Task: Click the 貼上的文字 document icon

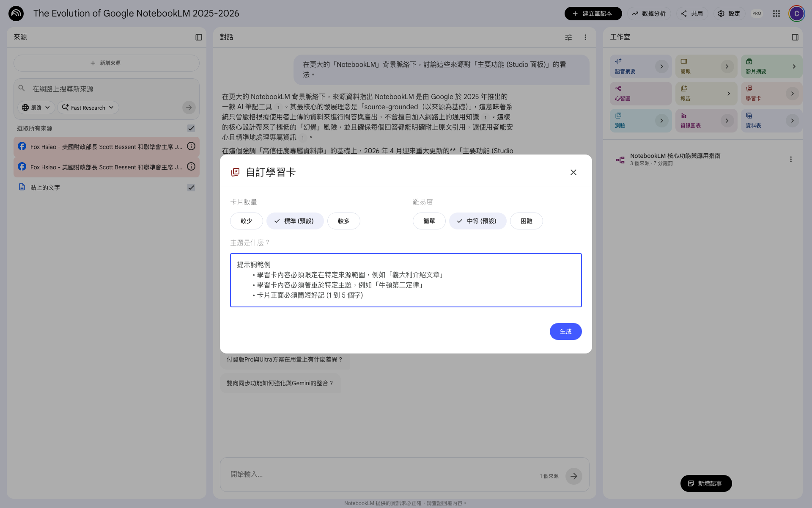Action: [x=22, y=187]
